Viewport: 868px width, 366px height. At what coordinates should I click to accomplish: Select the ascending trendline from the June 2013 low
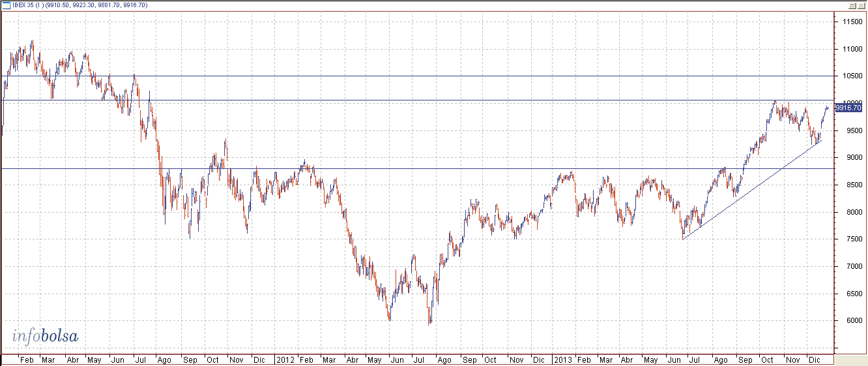tap(752, 191)
